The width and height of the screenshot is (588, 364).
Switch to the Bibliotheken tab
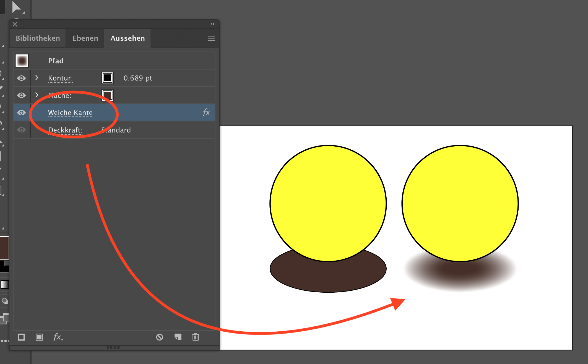38,38
